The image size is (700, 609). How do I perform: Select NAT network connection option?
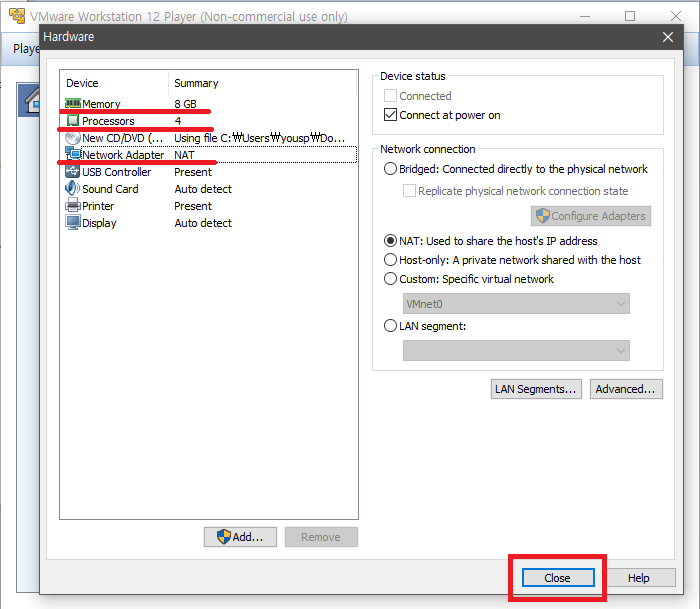[x=390, y=241]
